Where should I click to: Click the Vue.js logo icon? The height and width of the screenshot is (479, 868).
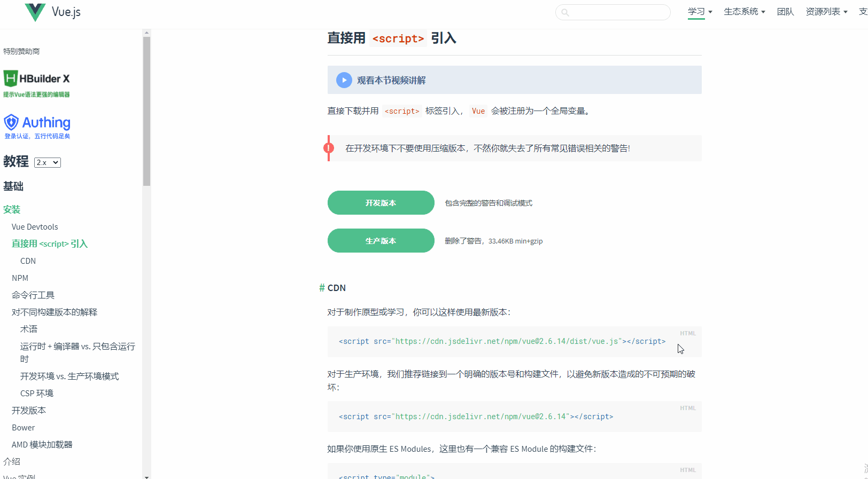(x=35, y=12)
